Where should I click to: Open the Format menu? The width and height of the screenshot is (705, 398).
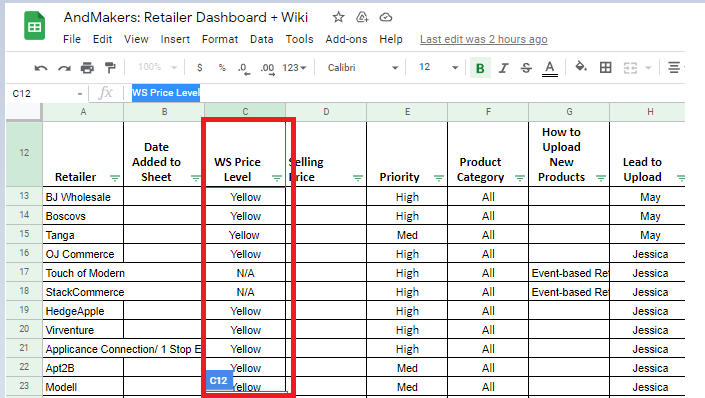click(220, 40)
